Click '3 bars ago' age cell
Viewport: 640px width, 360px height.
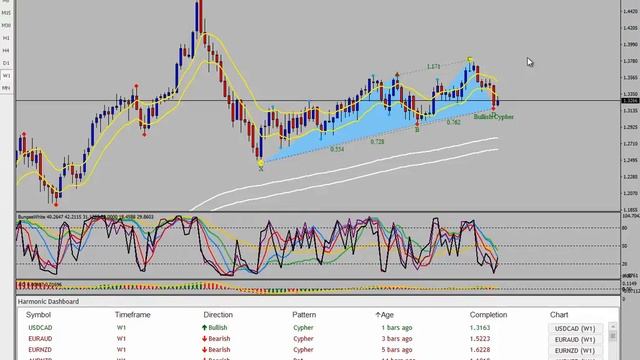[397, 339]
